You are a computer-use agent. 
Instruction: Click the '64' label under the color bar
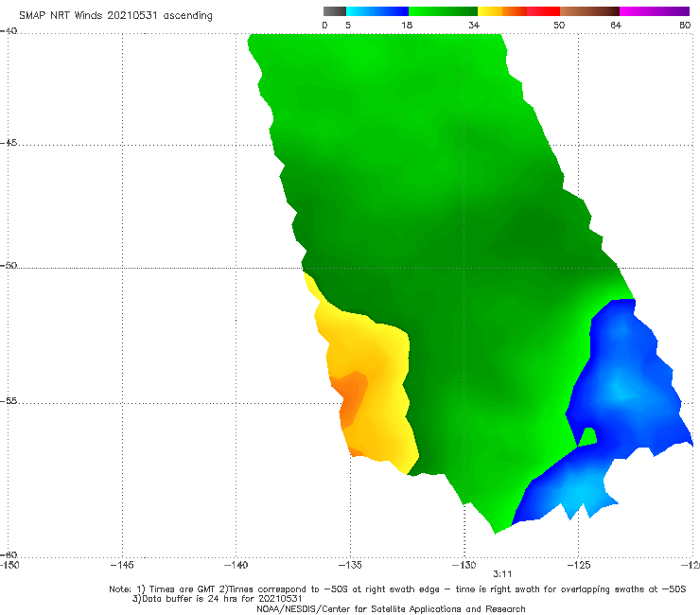pyautogui.click(x=616, y=25)
